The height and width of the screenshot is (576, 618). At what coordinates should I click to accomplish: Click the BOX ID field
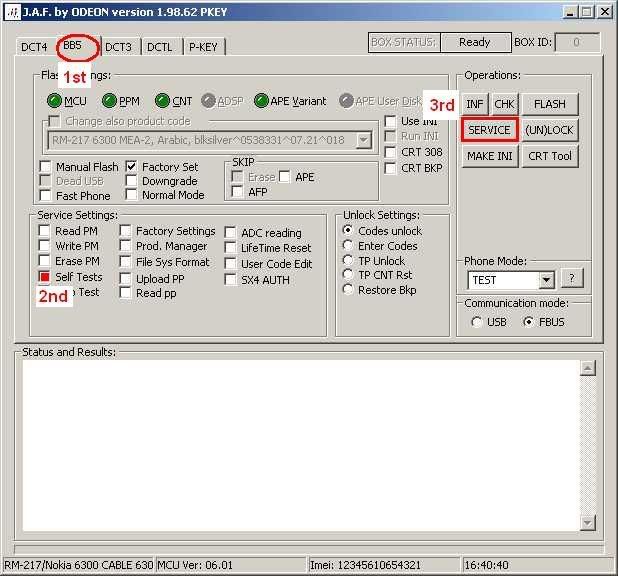[577, 42]
